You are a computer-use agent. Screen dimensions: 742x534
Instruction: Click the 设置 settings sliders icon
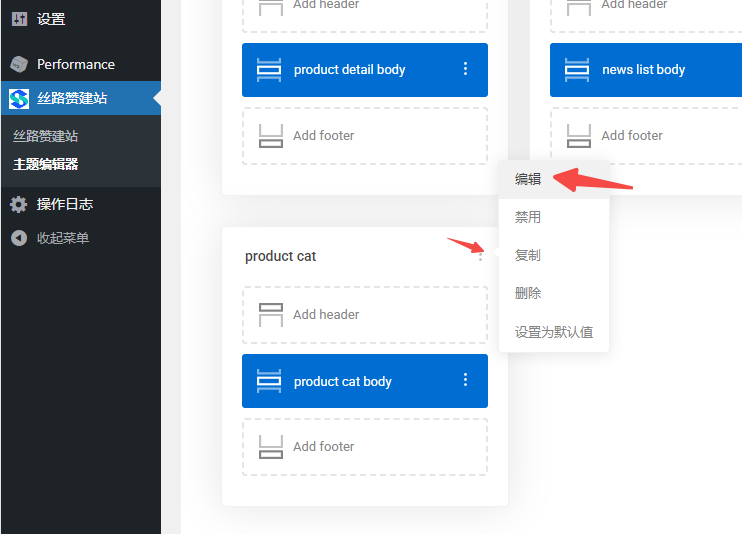click(19, 19)
